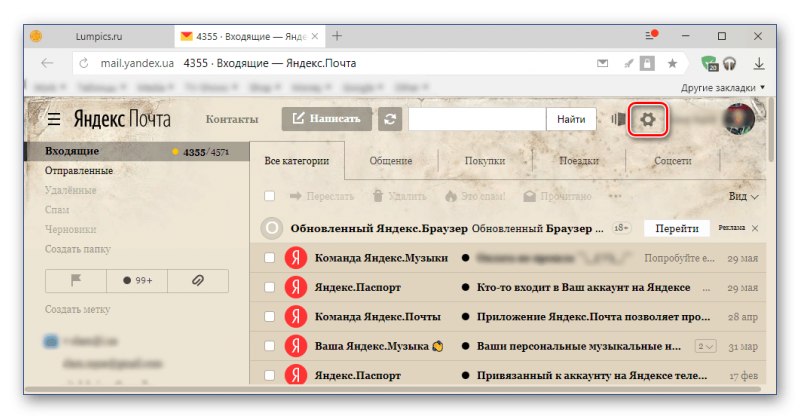
Task: Switch to the Lumpics.ru browser tab
Action: pyautogui.click(x=98, y=36)
